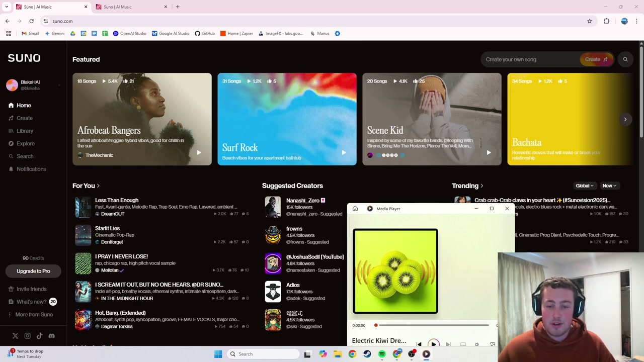
Task: Show next featured playlists with arrow
Action: pos(625,119)
